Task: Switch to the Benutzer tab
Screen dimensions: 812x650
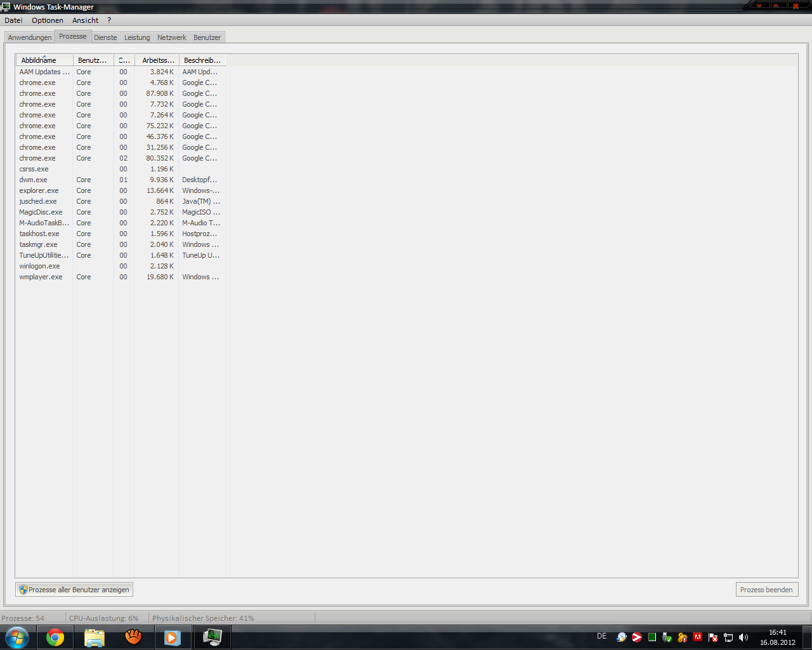Action: 207,37
